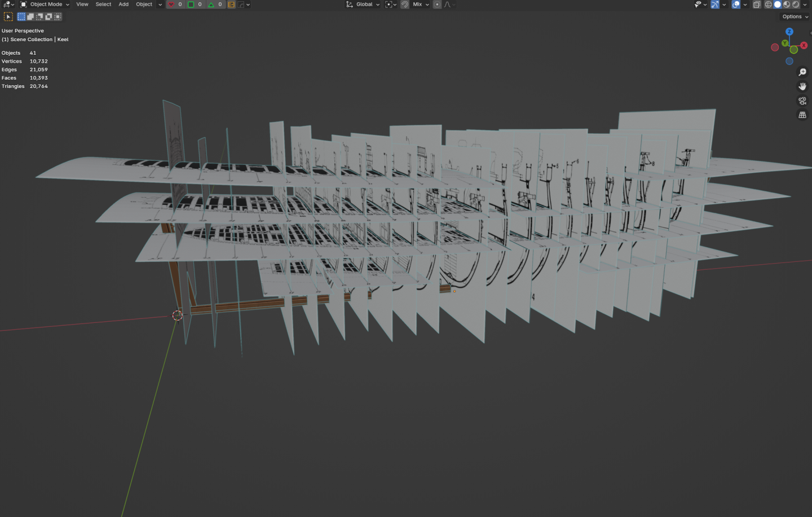The width and height of the screenshot is (812, 517).
Task: Open the Add menu
Action: pyautogui.click(x=123, y=4)
